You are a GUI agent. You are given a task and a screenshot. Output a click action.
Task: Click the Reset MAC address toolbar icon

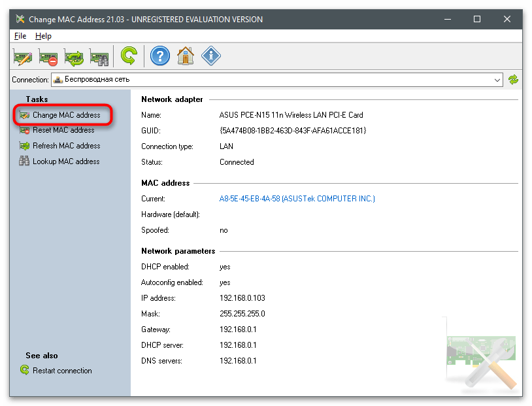point(48,56)
